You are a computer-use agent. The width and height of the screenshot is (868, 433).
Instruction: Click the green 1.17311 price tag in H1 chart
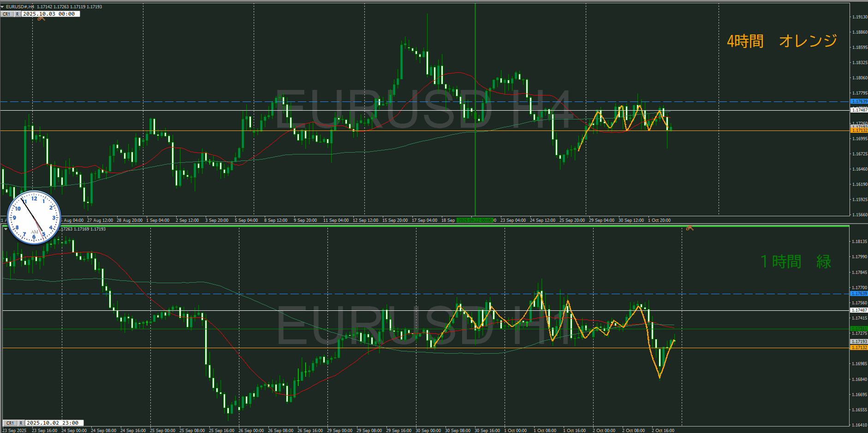(859, 329)
